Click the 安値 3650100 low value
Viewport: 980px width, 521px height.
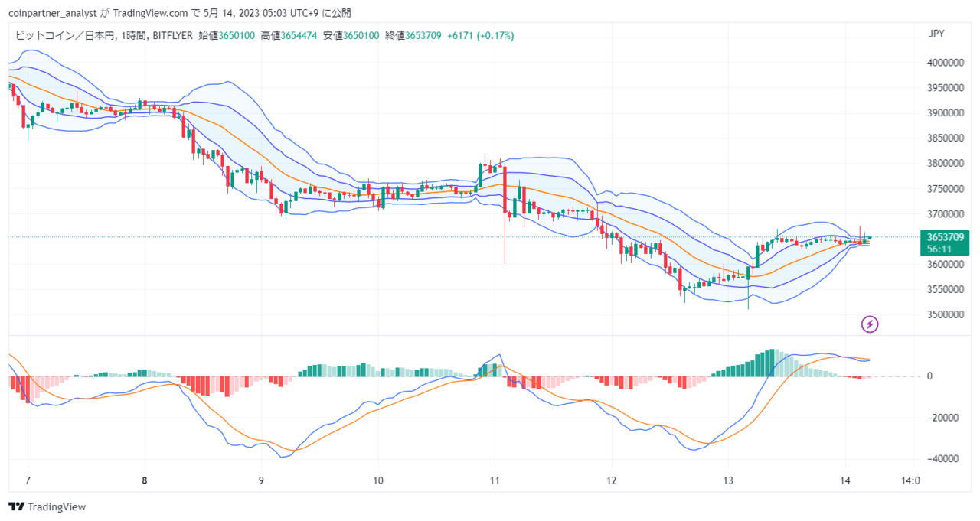(351, 35)
